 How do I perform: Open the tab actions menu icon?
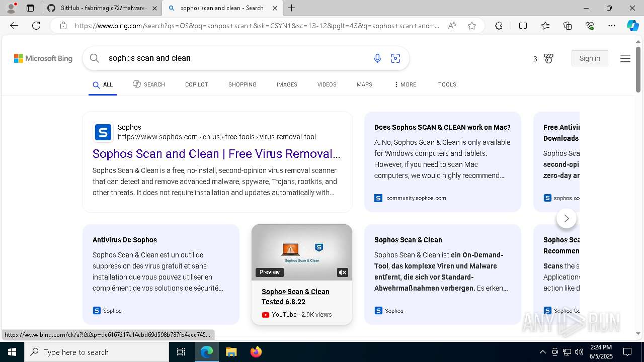tap(30, 8)
